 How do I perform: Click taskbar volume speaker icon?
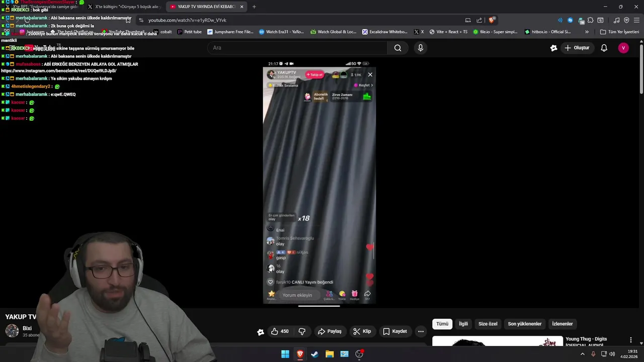tap(612, 354)
